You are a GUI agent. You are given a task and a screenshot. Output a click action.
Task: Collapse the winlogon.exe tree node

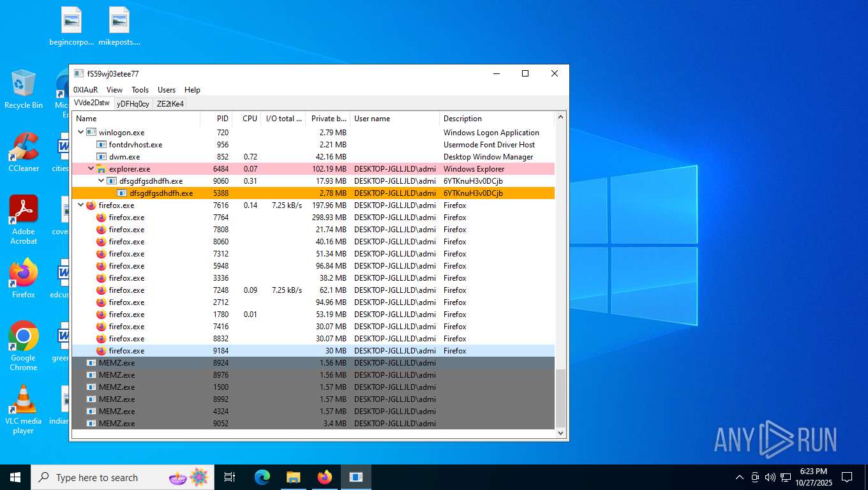click(80, 133)
